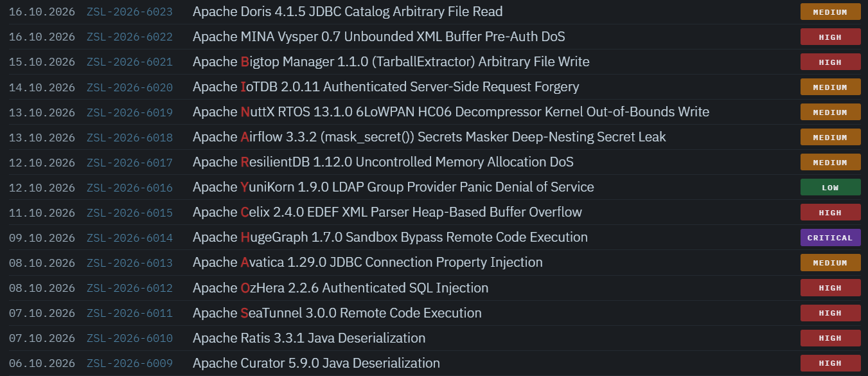Image resolution: width=868 pixels, height=376 pixels.
Task: Click the HIGH badge on the Apache Curator row
Action: [830, 363]
